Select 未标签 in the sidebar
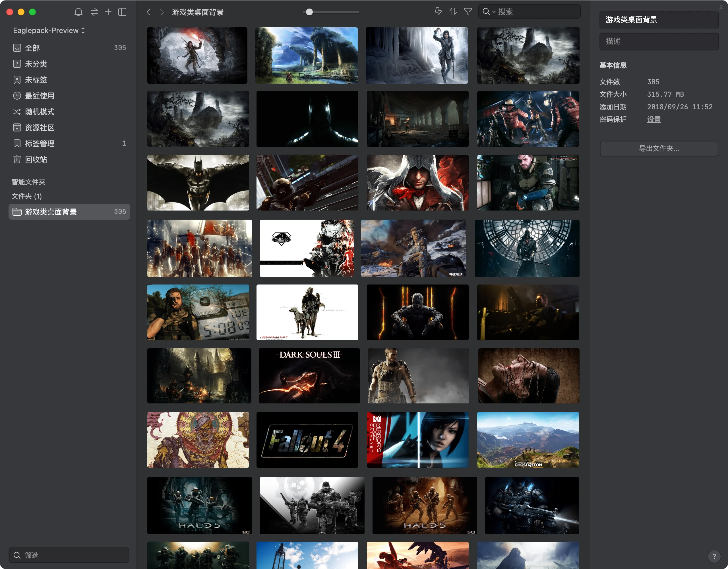 (x=69, y=80)
